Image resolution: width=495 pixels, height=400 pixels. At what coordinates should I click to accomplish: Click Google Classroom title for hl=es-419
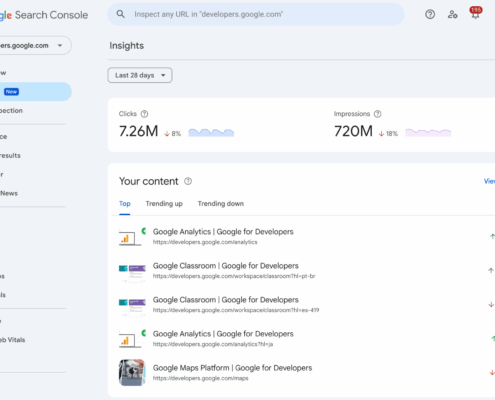226,300
